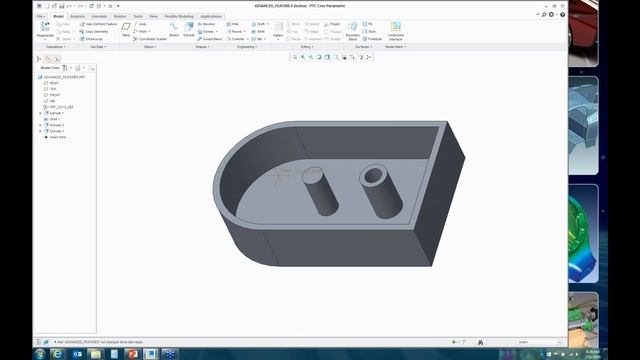
Task: Expand Extrude 3 in model tree
Action: 40,131
